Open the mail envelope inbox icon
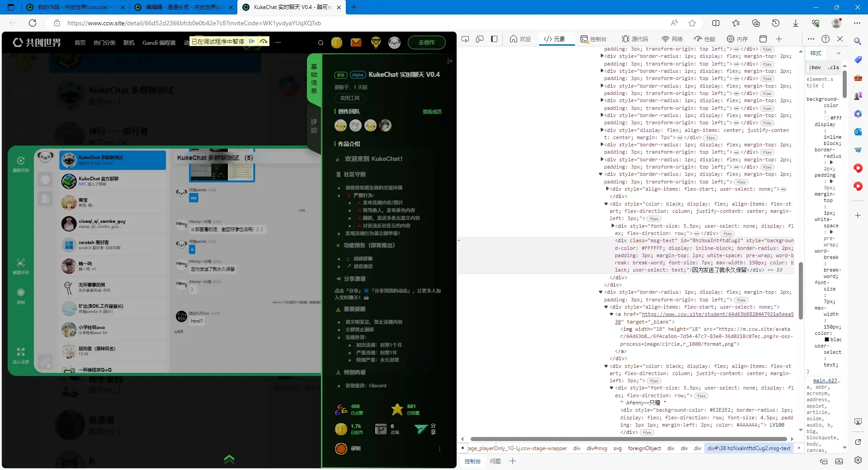Viewport: 868px width, 470px height. pos(356,42)
